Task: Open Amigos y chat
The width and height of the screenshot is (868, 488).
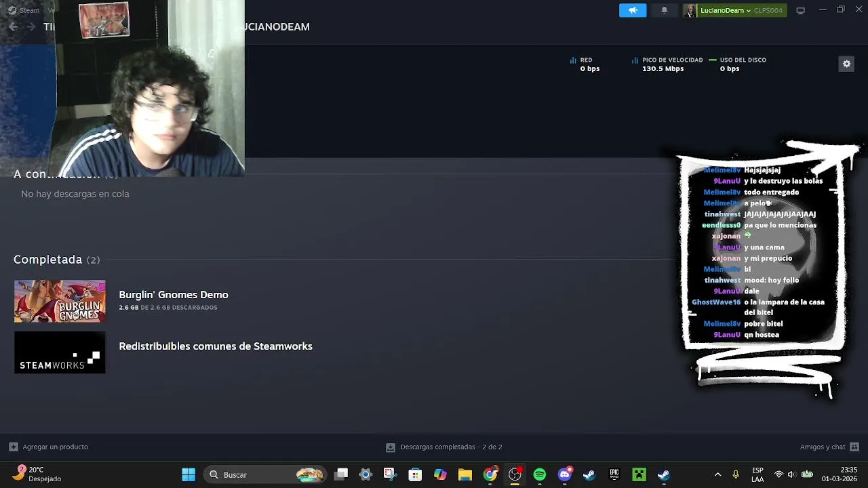Action: 823,447
